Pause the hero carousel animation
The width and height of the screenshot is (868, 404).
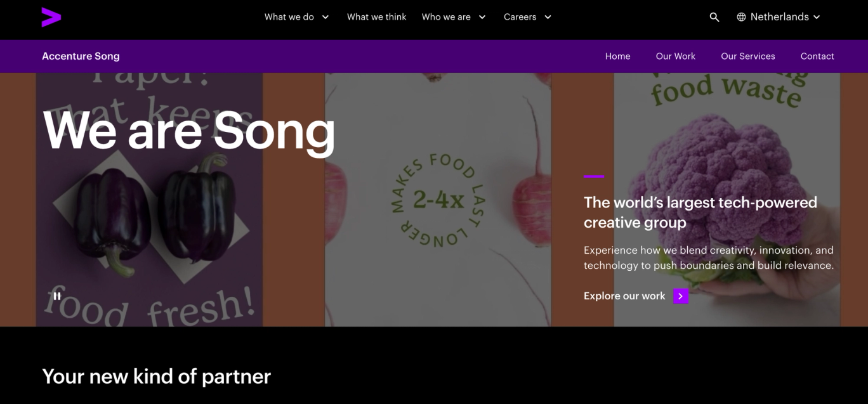pos(57,296)
